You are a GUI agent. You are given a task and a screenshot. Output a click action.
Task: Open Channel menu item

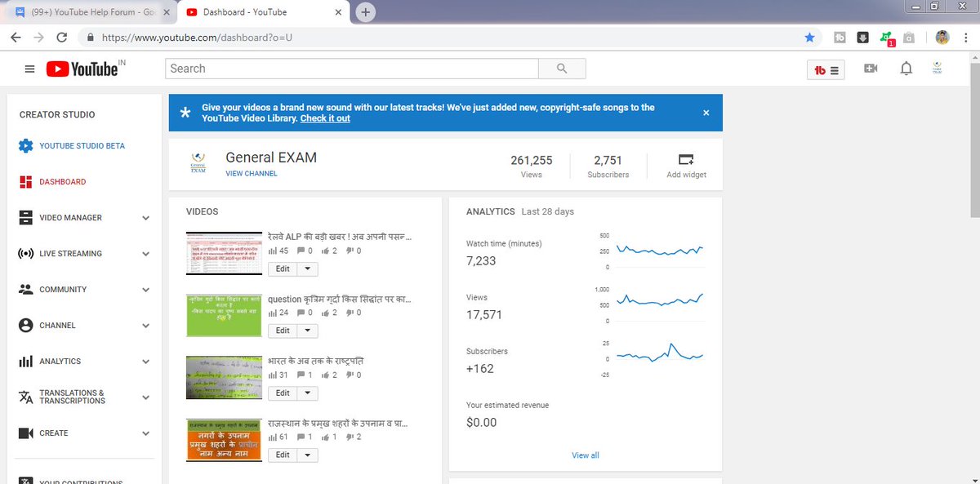pos(57,326)
